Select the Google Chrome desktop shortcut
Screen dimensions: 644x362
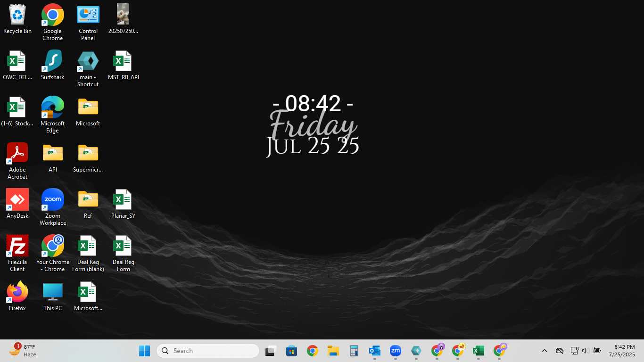point(53,22)
